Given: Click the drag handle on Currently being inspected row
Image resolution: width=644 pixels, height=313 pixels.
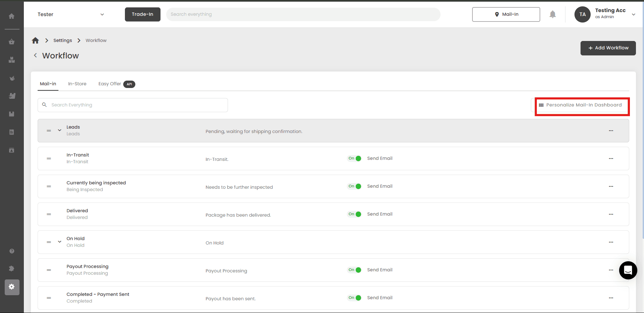Looking at the screenshot, I should coord(49,186).
